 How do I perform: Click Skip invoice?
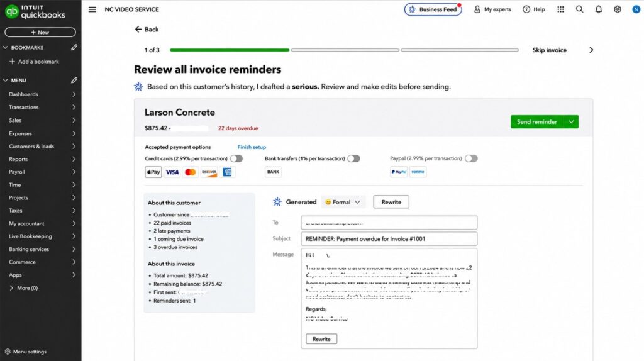[549, 50]
